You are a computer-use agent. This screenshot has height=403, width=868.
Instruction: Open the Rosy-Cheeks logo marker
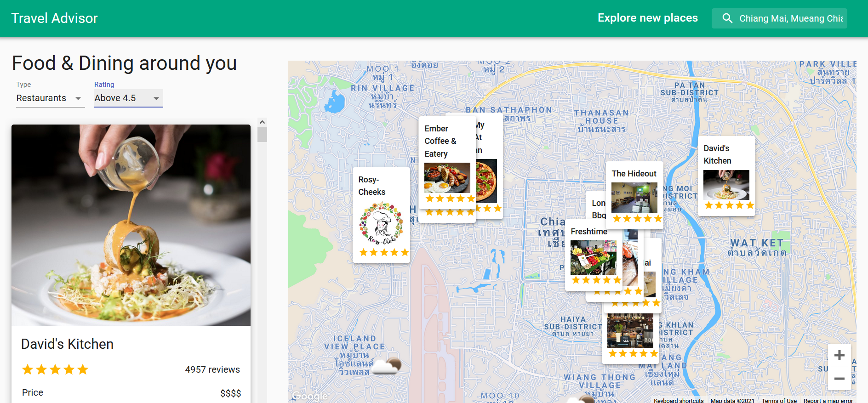pos(381,224)
